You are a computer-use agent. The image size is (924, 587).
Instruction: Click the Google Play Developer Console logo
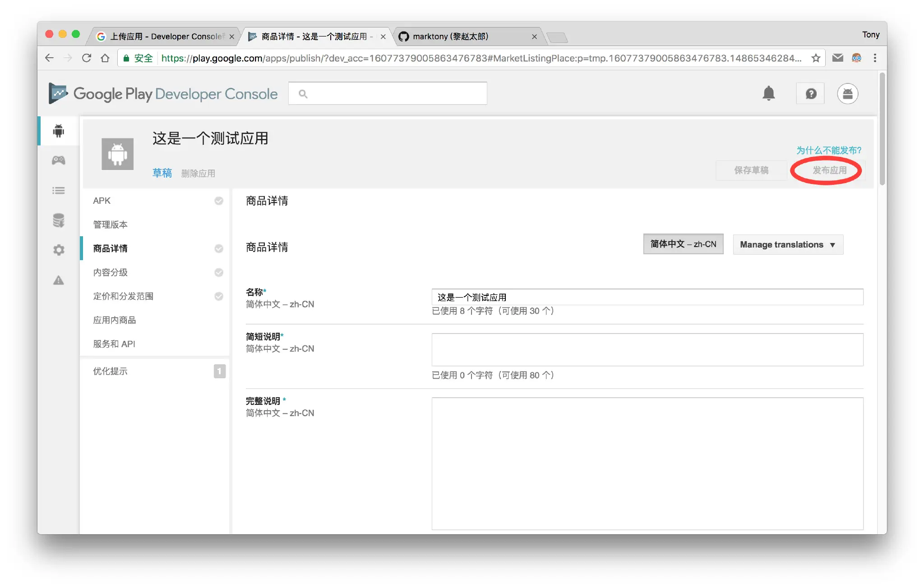[x=163, y=93]
